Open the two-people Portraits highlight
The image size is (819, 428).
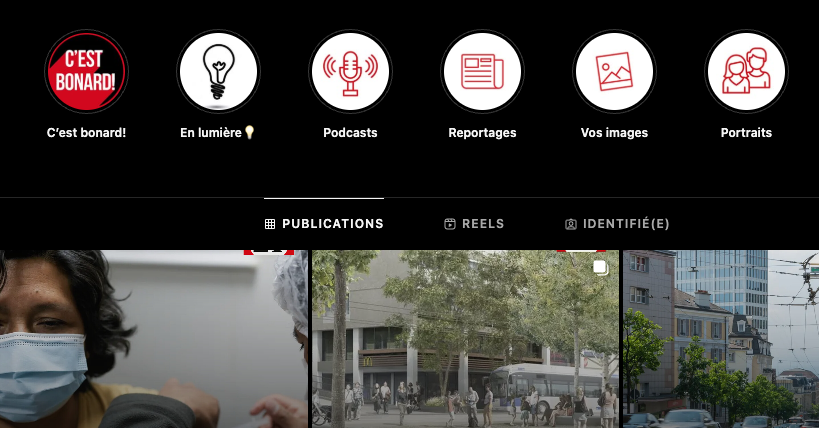point(746,72)
